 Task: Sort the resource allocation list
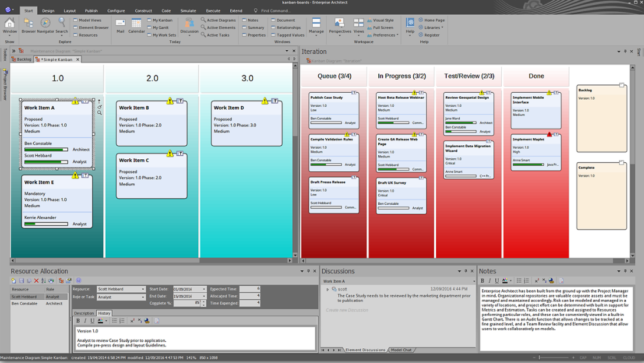44,281
